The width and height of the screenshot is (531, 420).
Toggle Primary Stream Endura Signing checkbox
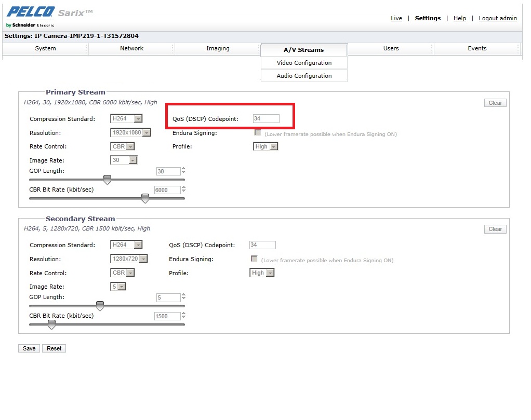[258, 133]
